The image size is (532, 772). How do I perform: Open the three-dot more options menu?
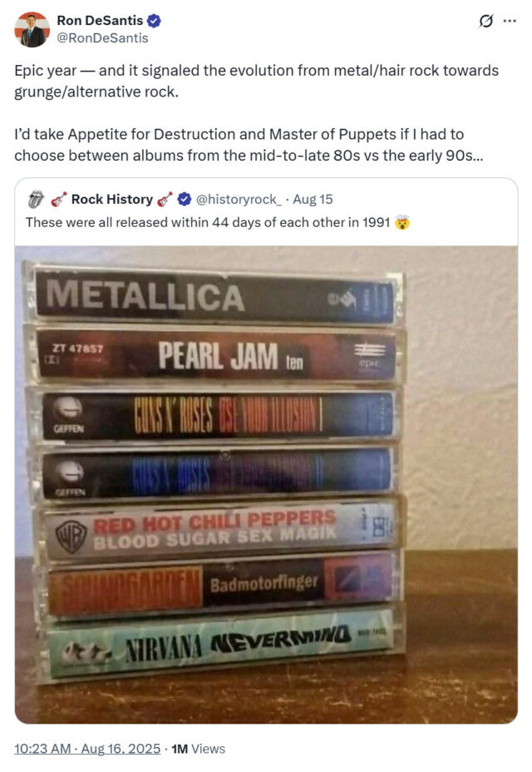pos(510,21)
